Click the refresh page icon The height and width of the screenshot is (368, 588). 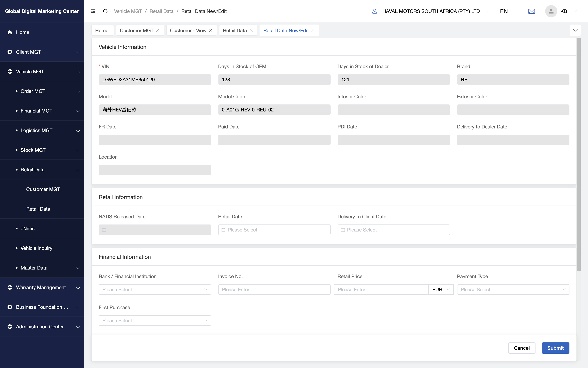pos(105,11)
